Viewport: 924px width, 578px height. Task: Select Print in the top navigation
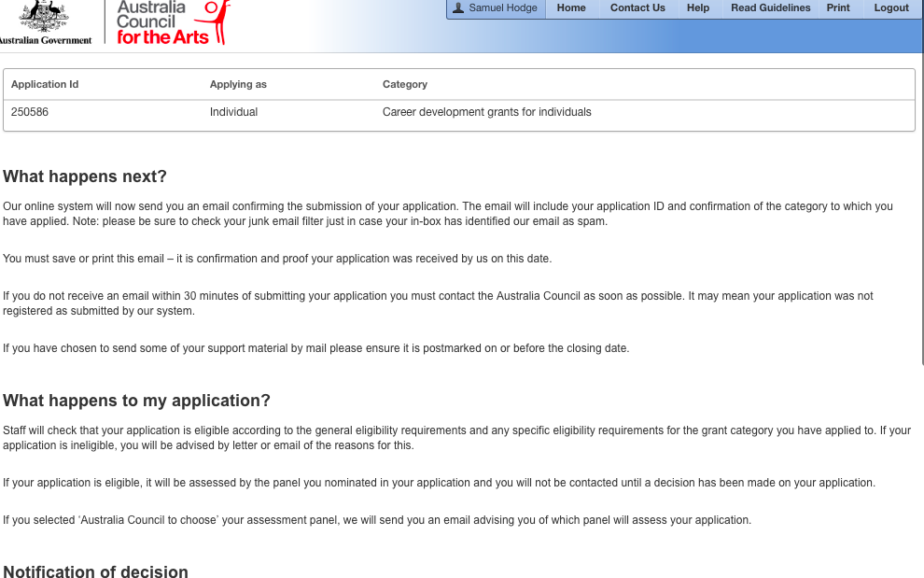838,7
